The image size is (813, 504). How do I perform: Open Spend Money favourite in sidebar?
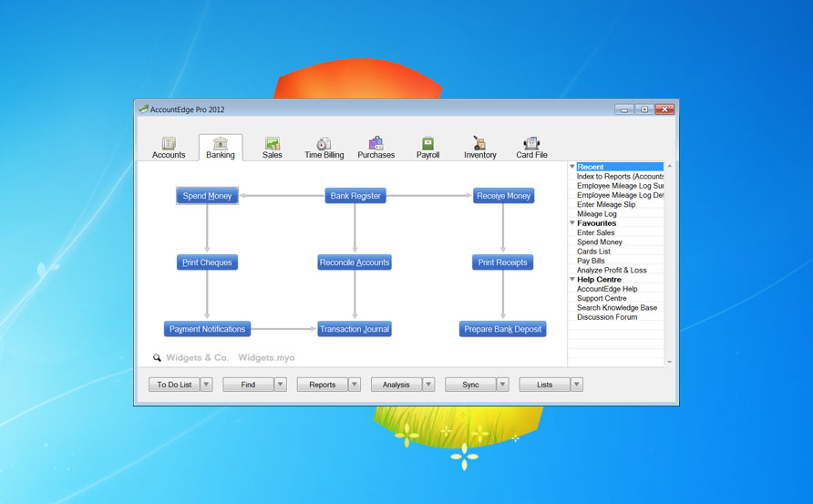pos(600,242)
